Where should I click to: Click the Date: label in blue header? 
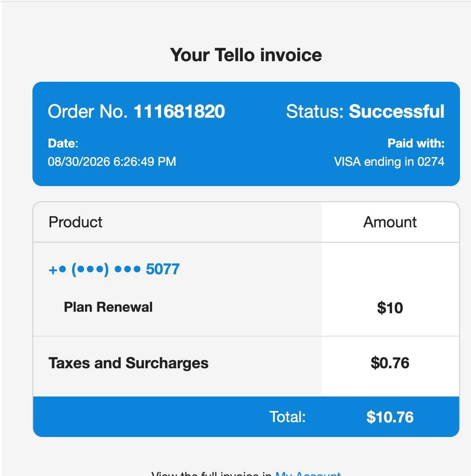(63, 143)
